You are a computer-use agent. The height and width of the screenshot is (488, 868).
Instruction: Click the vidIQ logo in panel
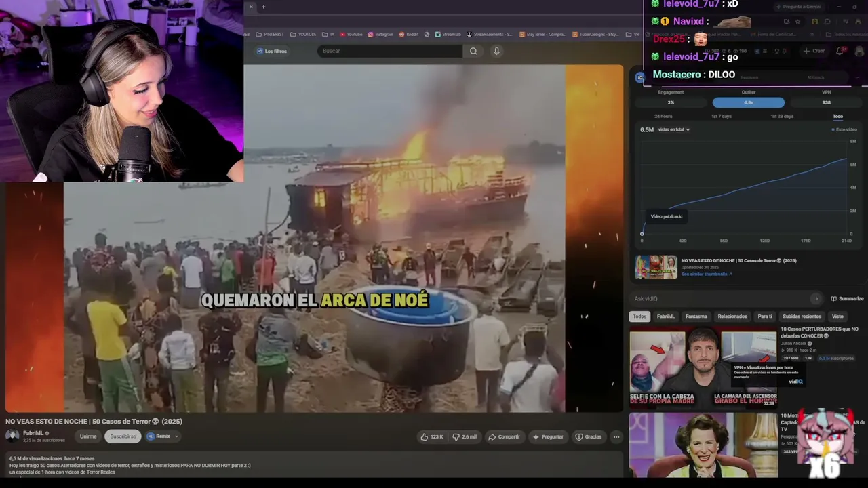tap(639, 77)
